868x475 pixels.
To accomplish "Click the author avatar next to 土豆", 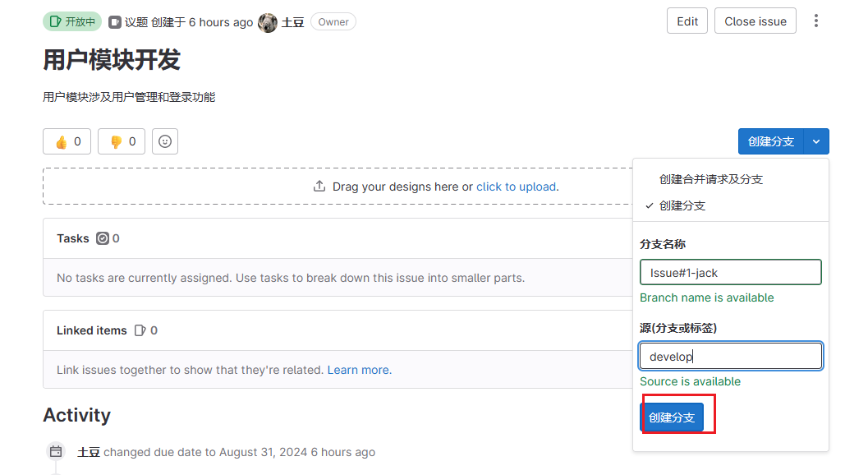I will pyautogui.click(x=268, y=22).
